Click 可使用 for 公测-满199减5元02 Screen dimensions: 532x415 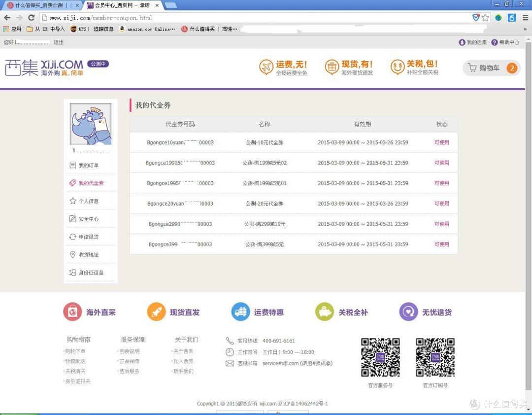click(442, 163)
